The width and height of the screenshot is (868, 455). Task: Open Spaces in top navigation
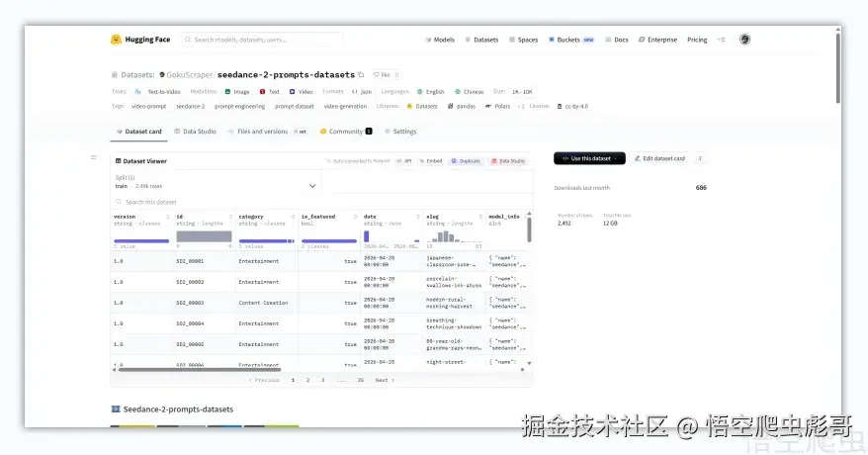pos(524,40)
